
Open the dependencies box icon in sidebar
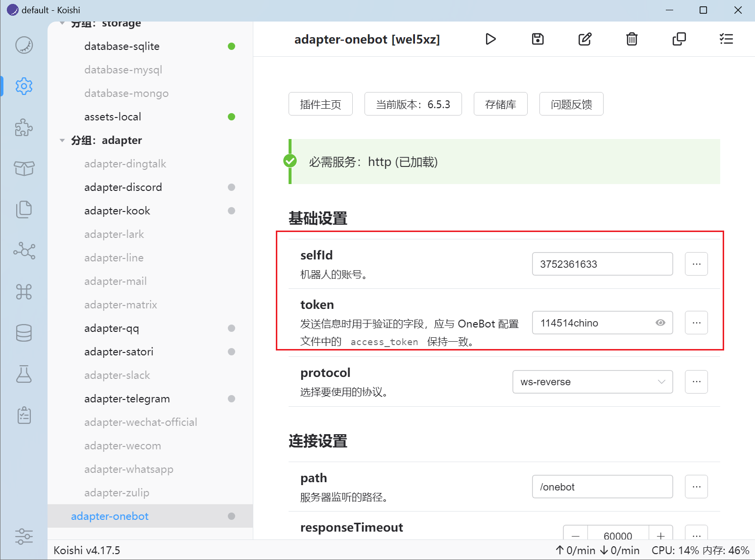tap(24, 168)
